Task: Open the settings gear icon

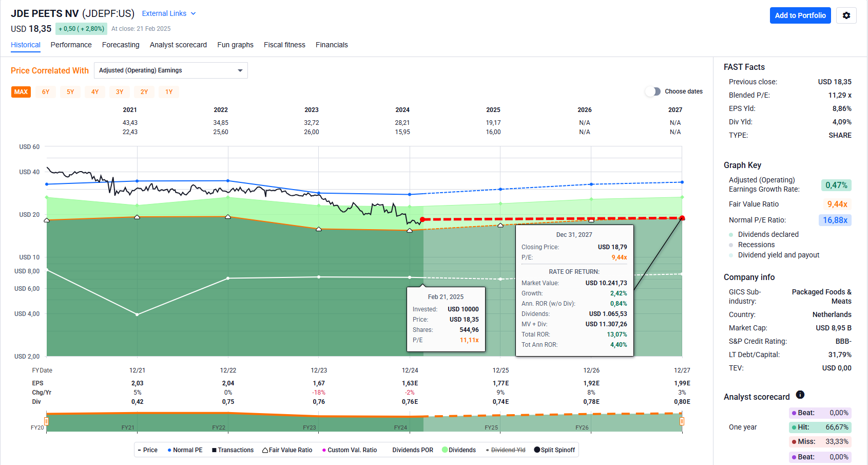Action: click(846, 15)
